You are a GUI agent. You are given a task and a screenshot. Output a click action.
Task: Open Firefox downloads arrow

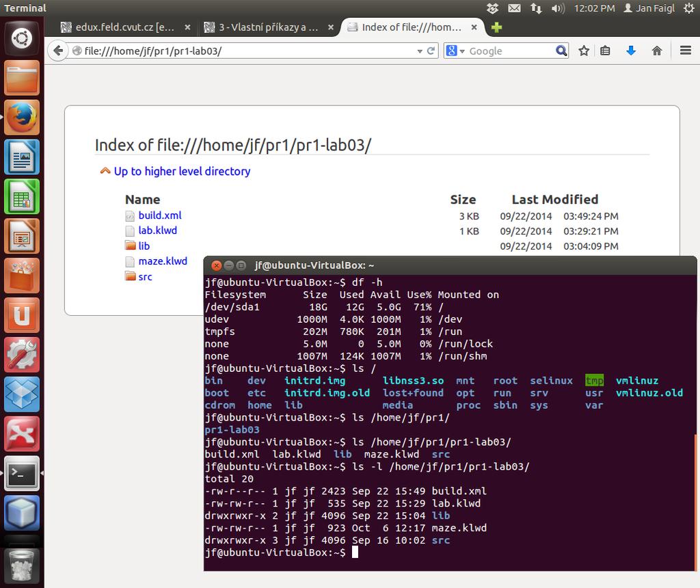tap(631, 51)
